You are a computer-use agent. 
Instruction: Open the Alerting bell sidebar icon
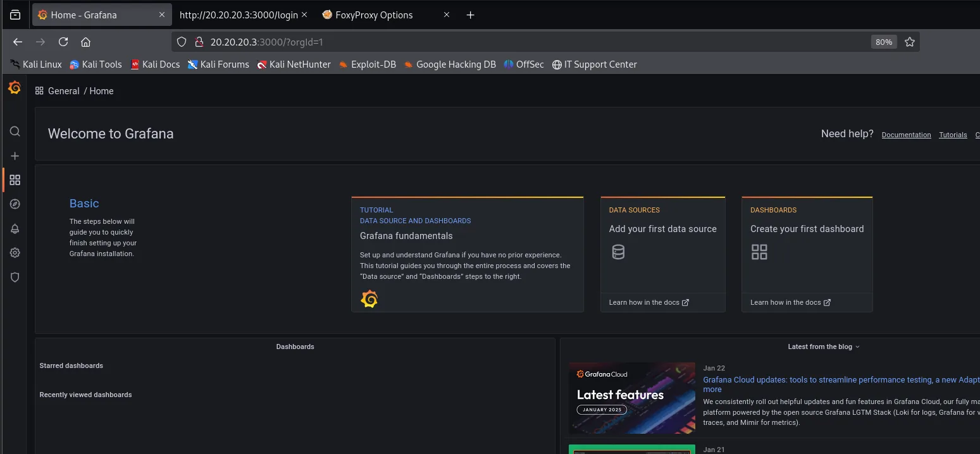coord(15,229)
